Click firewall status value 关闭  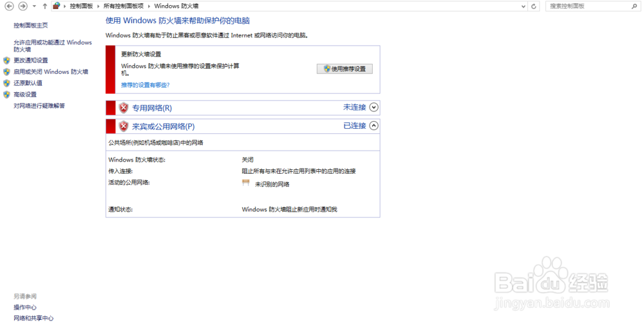248,160
